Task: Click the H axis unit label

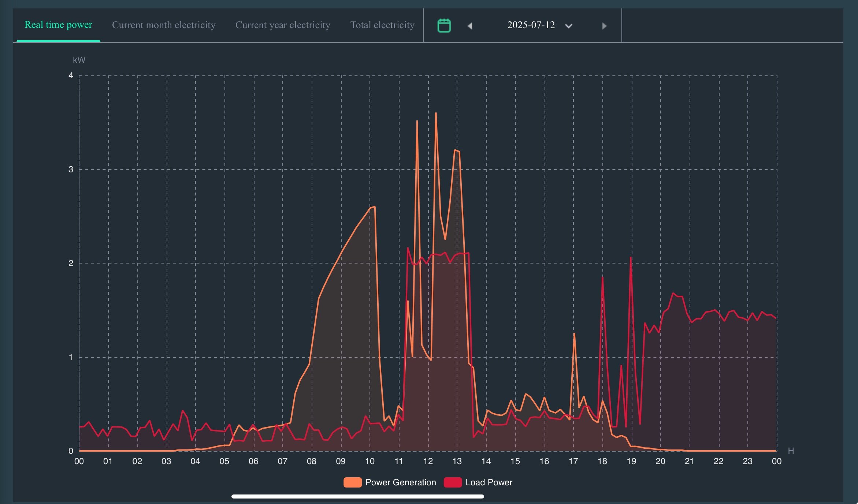Action: click(x=791, y=451)
